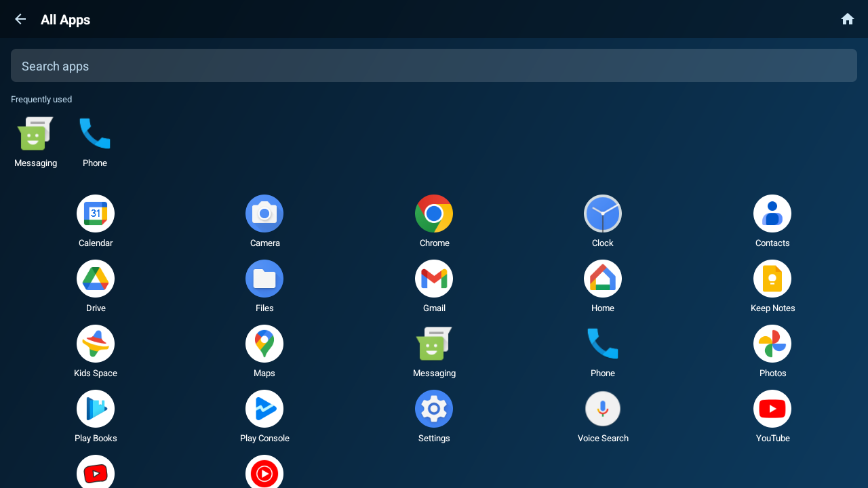This screenshot has height=488, width=868.
Task: Open the YouTube Music icon in the bottom row
Action: point(264,472)
